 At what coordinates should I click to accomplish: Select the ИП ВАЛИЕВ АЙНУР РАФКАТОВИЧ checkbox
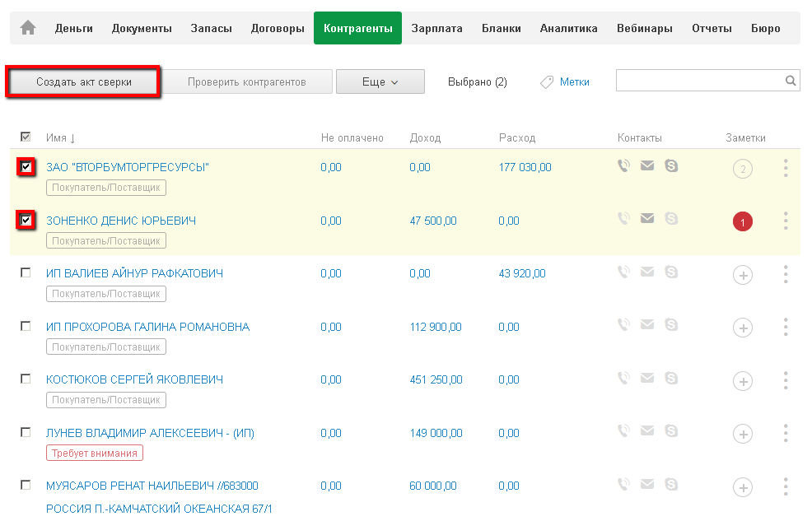tap(26, 272)
